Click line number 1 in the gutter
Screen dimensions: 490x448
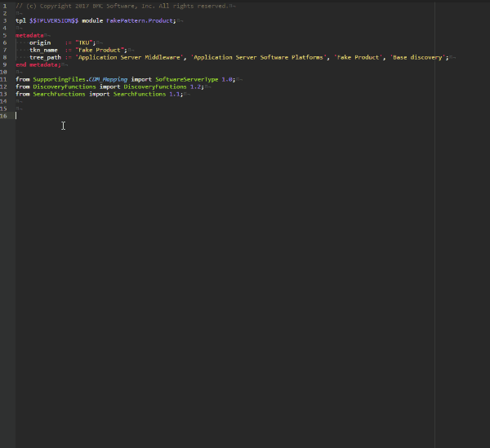pyautogui.click(x=5, y=6)
